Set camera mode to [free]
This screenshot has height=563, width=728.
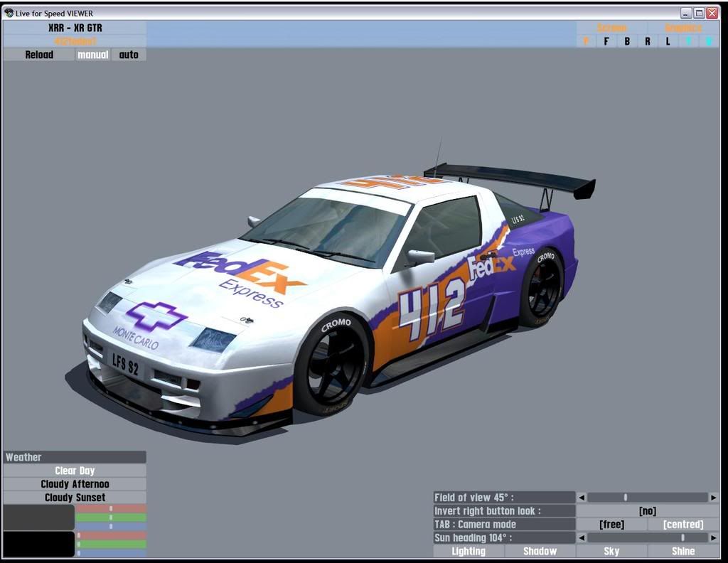click(x=611, y=525)
